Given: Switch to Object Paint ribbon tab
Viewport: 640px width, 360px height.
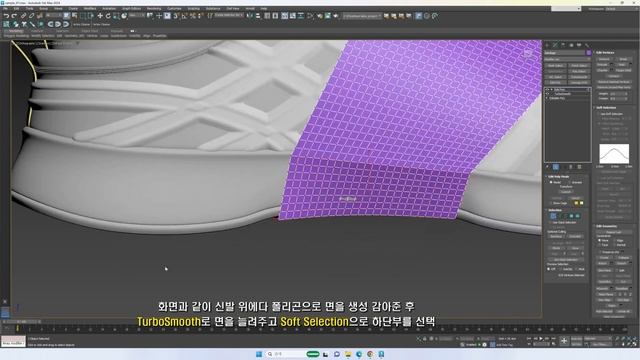Looking at the screenshot, I should (90, 31).
